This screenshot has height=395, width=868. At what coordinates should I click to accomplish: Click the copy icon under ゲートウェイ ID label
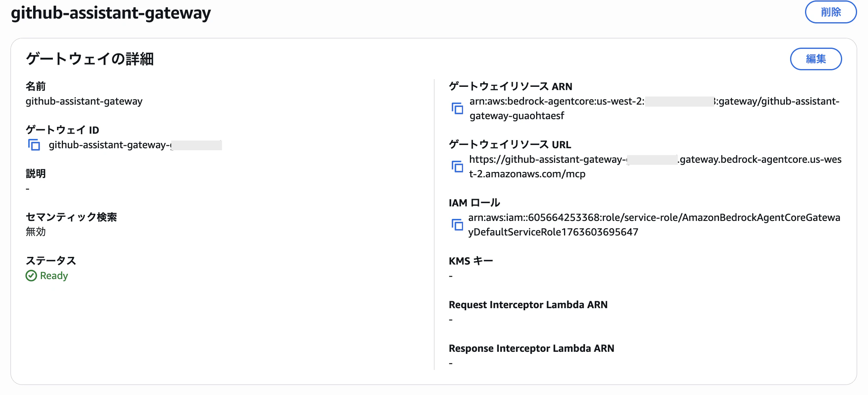(34, 145)
